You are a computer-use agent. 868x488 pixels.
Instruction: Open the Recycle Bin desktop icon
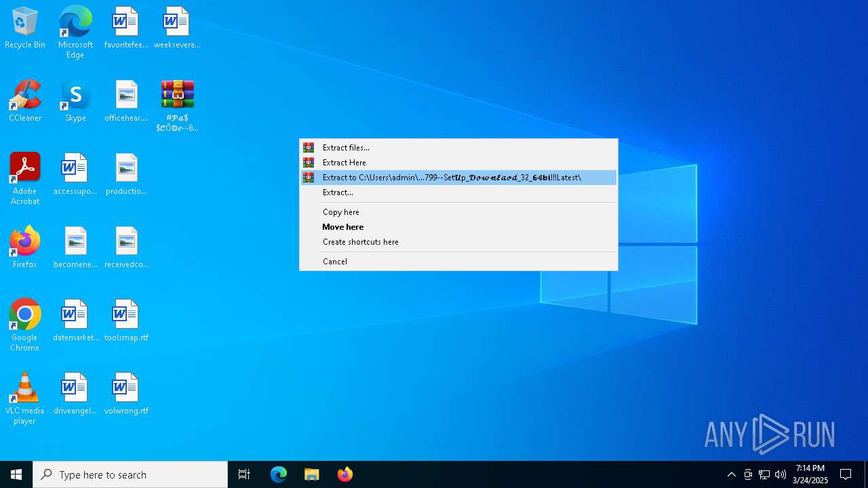tap(25, 28)
